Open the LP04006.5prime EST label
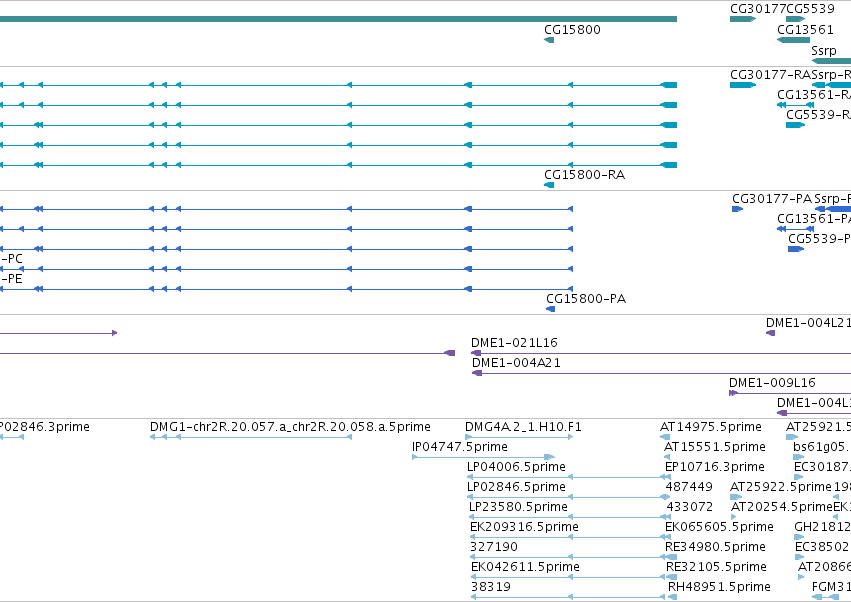 pyautogui.click(x=516, y=467)
